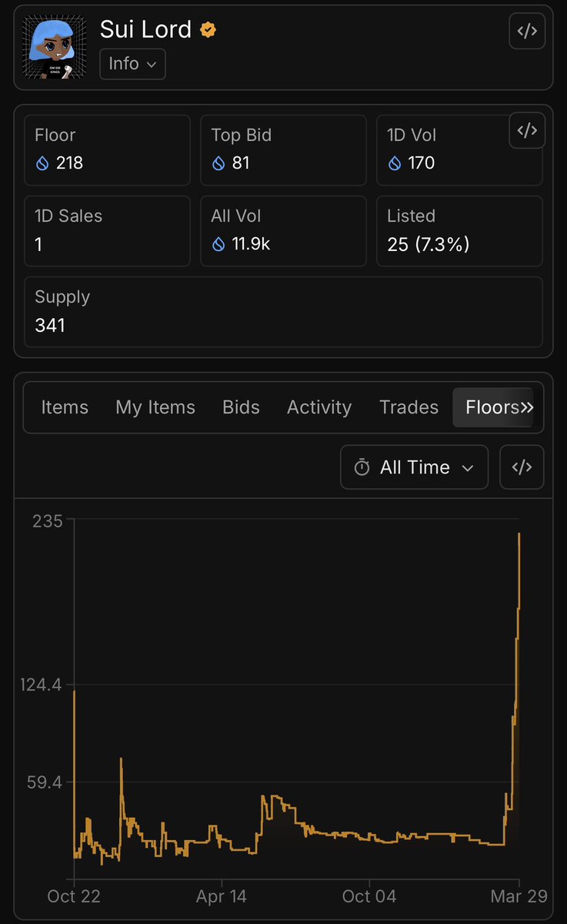
Task: Click the floor price peak at chart's right edge
Action: point(519,534)
